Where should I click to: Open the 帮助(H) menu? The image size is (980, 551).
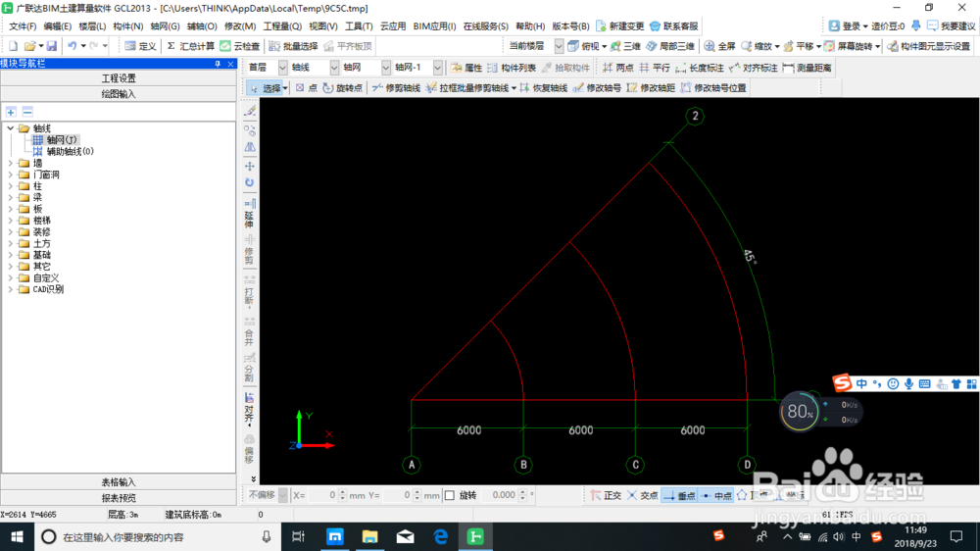tap(530, 26)
